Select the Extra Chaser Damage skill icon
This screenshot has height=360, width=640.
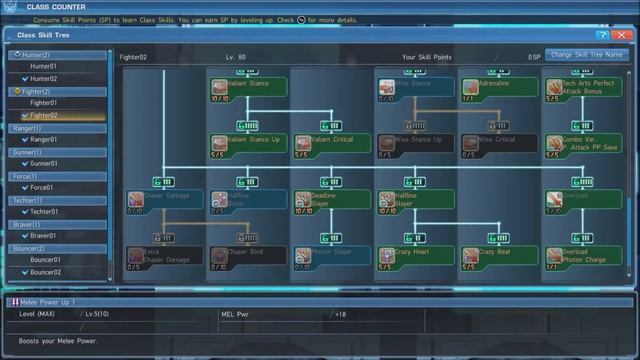pyautogui.click(x=136, y=256)
